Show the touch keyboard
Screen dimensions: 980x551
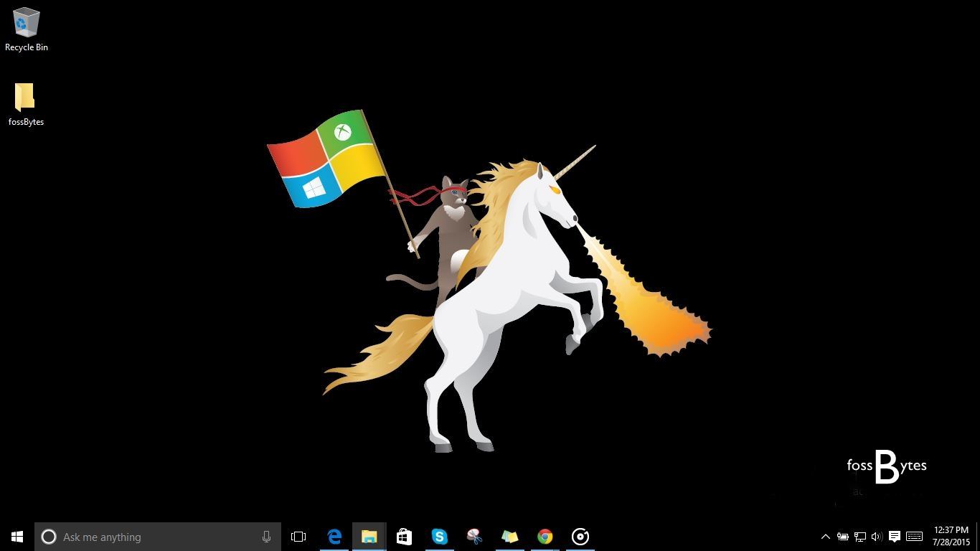coord(913,537)
